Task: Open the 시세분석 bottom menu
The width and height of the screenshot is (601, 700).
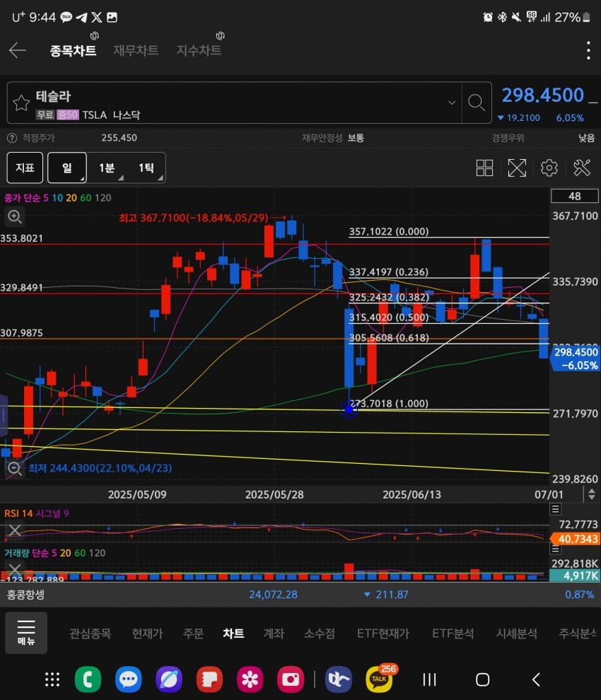Action: 517,634
